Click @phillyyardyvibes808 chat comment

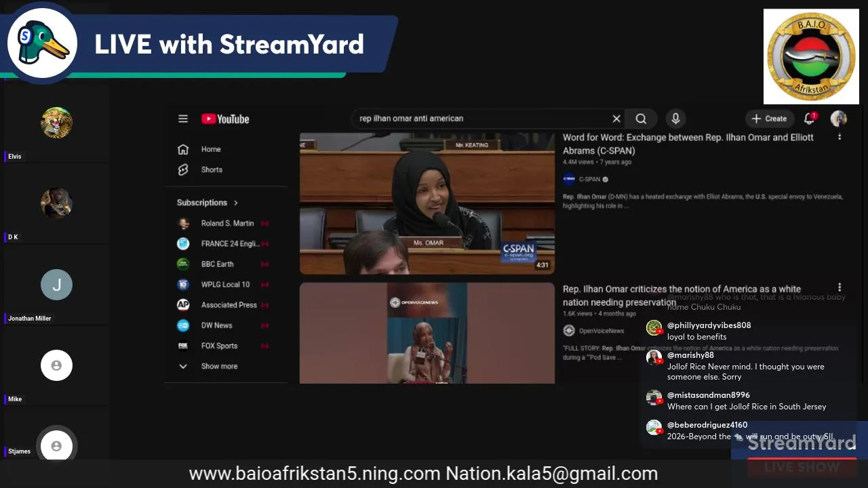[x=698, y=331]
